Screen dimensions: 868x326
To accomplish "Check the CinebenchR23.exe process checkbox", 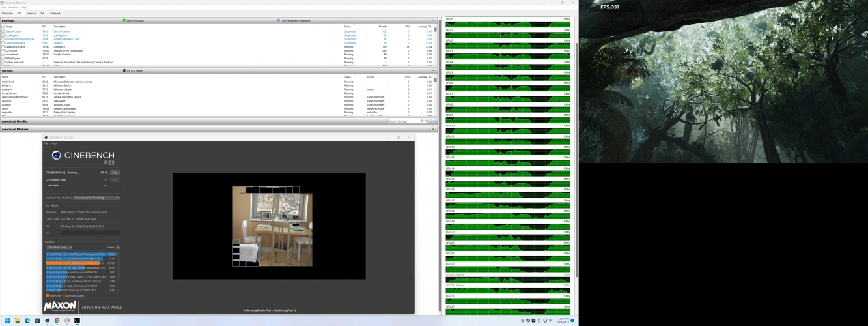I will [3, 47].
